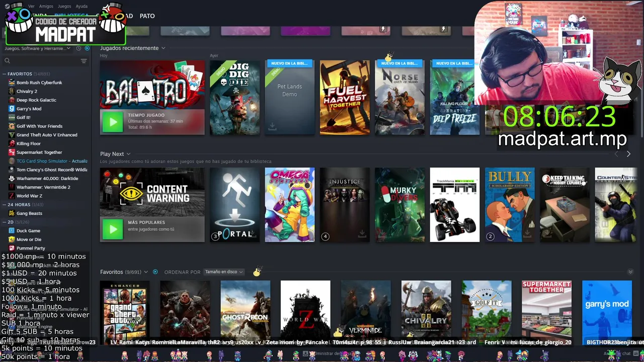Click the Warhammer 40,000: Darktide icon
The width and height of the screenshot is (644, 362).
coord(12,178)
